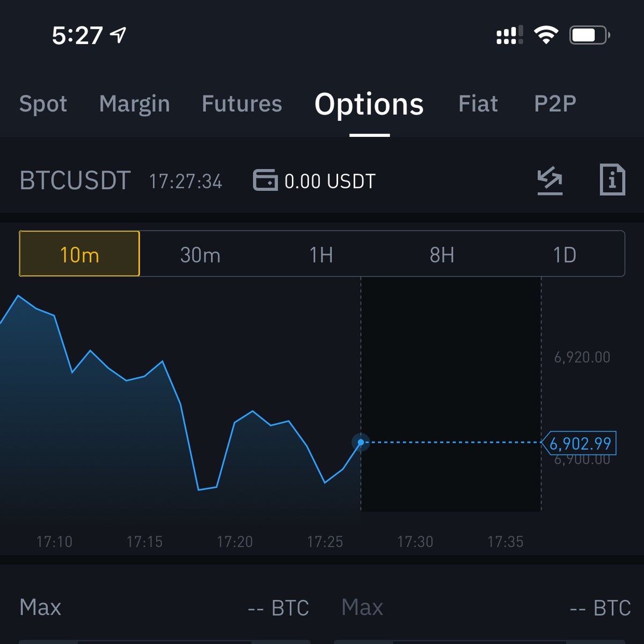Screen dimensions: 644x644
Task: Open the Margin tab
Action: coord(134,104)
